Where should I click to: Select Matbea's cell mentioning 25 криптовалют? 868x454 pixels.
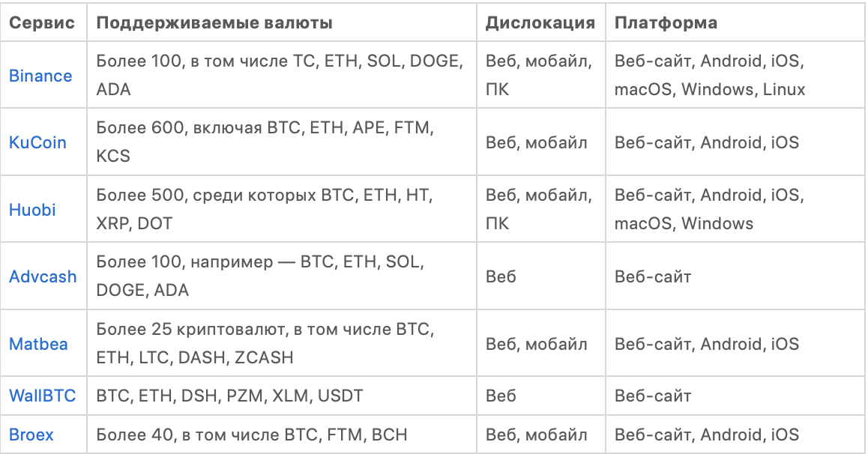(x=265, y=344)
